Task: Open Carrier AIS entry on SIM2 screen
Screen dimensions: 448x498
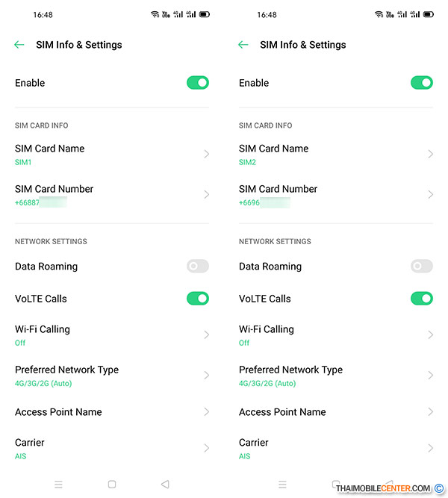Action: [x=336, y=448]
